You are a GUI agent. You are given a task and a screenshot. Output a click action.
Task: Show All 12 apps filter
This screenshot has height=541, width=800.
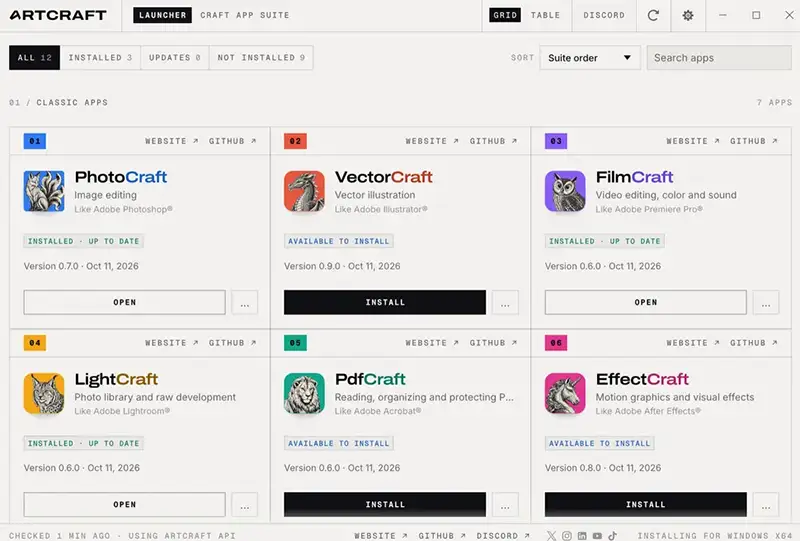point(34,58)
